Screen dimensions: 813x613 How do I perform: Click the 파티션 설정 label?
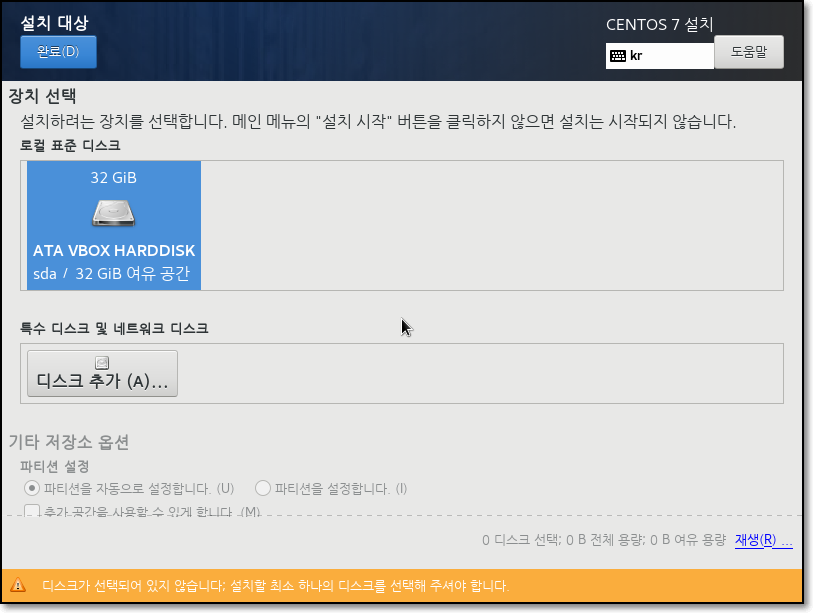pyautogui.click(x=54, y=466)
